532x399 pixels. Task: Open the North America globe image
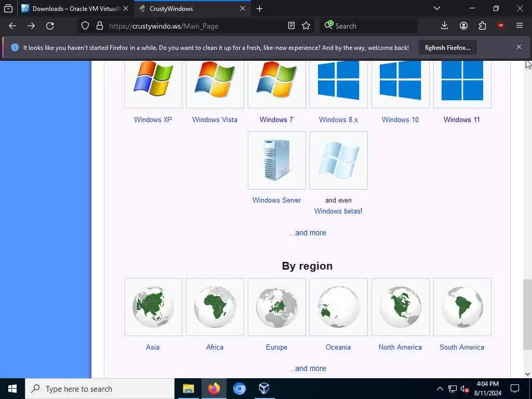pos(401,307)
